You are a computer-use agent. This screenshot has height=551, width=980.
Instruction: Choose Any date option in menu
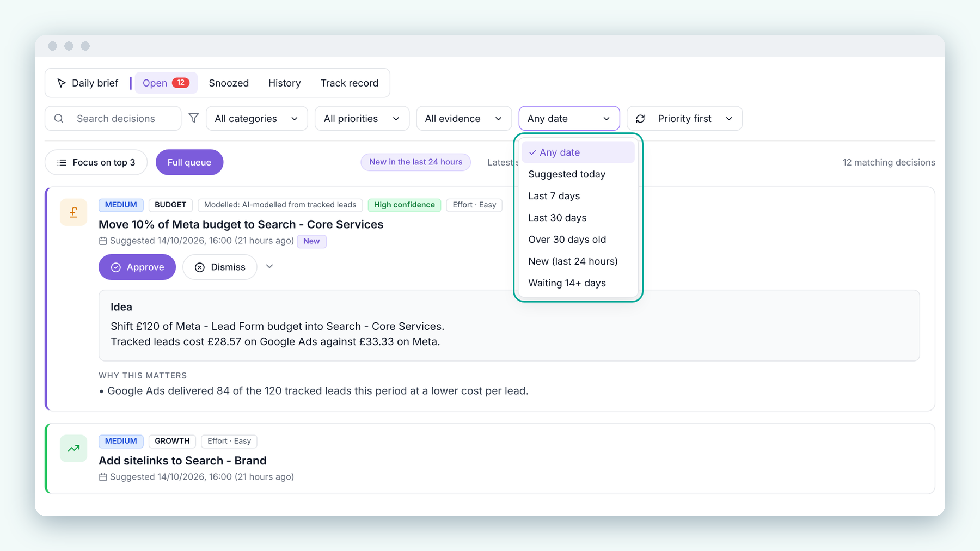578,152
